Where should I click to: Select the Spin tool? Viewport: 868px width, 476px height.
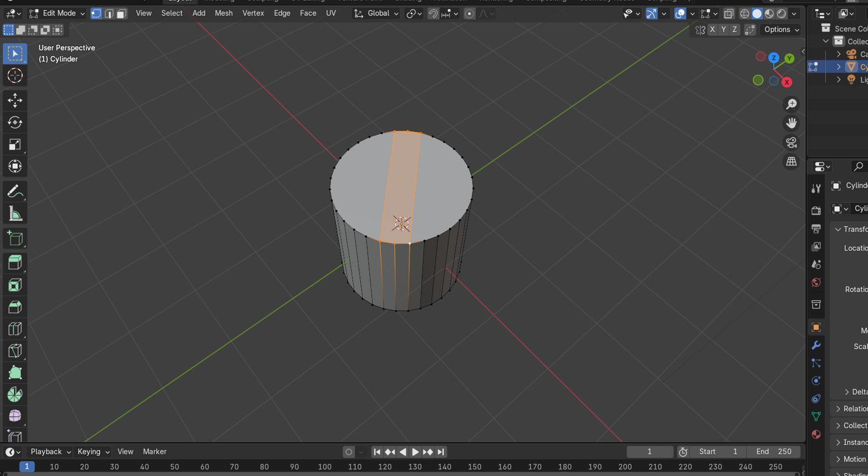[15, 395]
